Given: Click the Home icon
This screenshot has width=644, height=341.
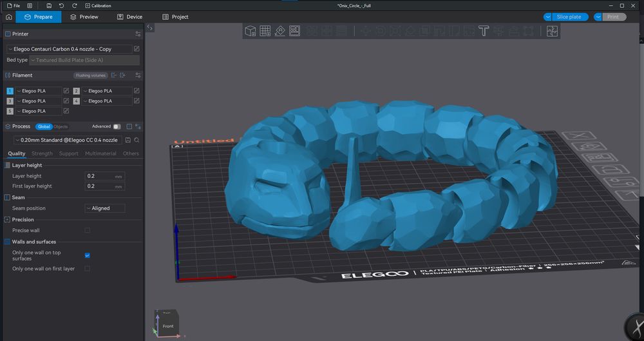Looking at the screenshot, I should [x=8, y=17].
